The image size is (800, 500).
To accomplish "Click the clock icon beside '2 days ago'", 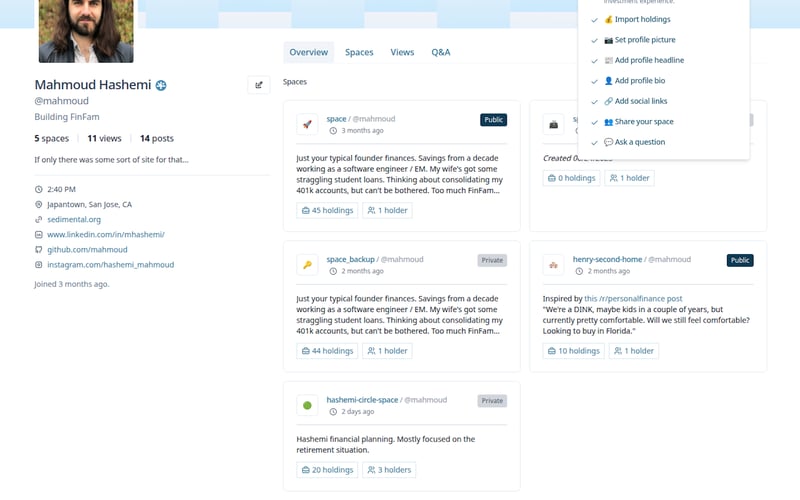I will [333, 412].
